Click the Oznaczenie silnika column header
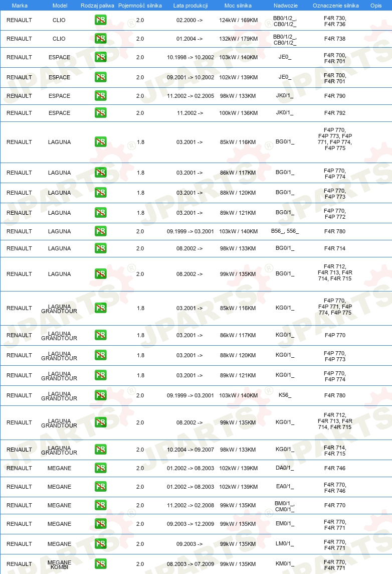Image resolution: width=392 pixels, height=574 pixels. [x=336, y=6]
